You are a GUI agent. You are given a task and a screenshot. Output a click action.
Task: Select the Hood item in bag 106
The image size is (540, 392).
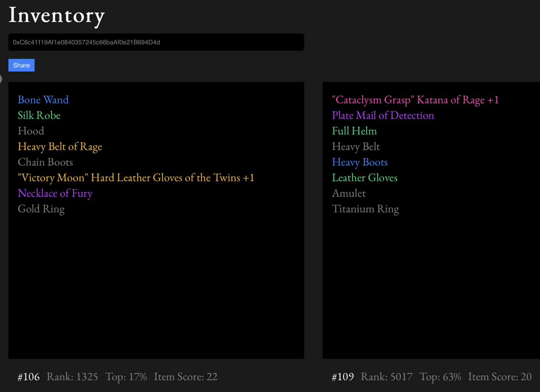[31, 131]
